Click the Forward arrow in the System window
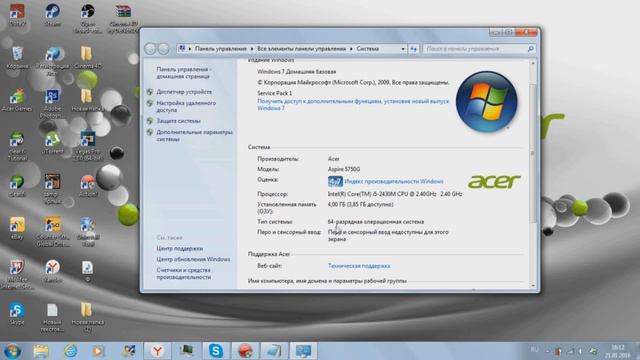Screen dimensions: 640x360 point(163,49)
